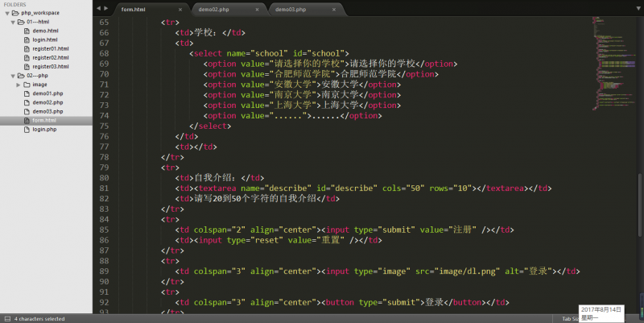644x323 pixels.
Task: Click the next tab arrow icon
Action: tap(106, 8)
